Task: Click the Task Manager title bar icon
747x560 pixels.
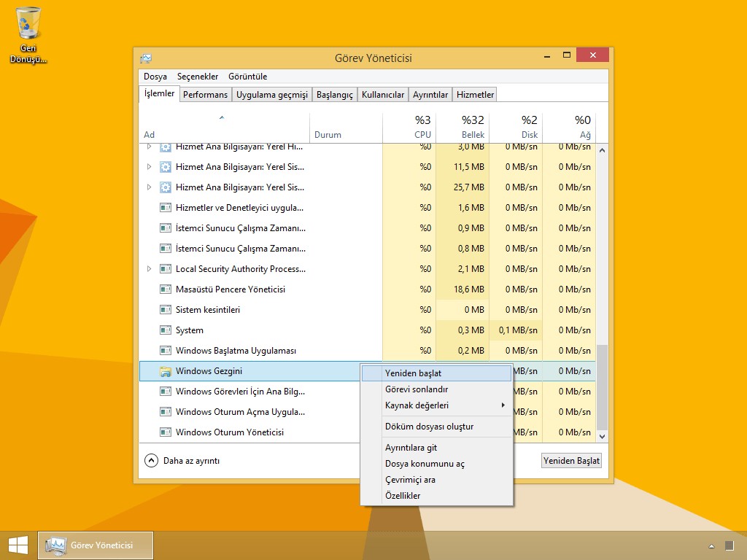Action: point(146,58)
